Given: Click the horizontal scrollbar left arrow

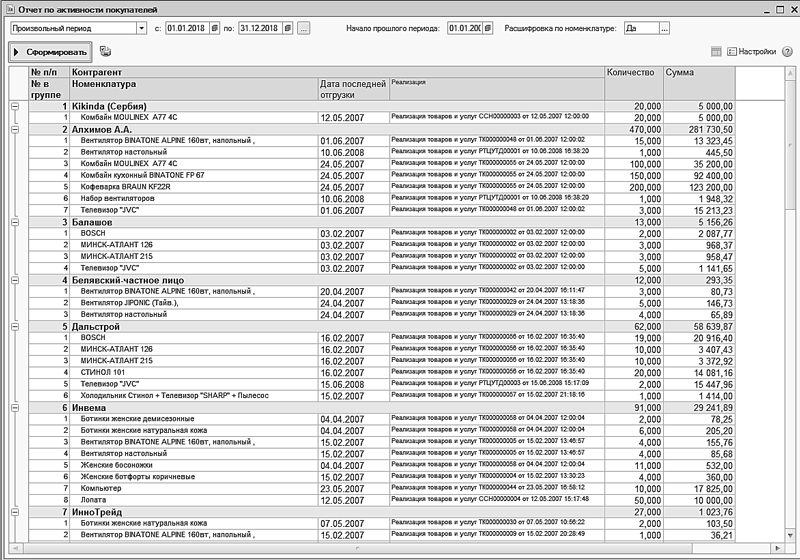Looking at the screenshot, I should pos(15,548).
